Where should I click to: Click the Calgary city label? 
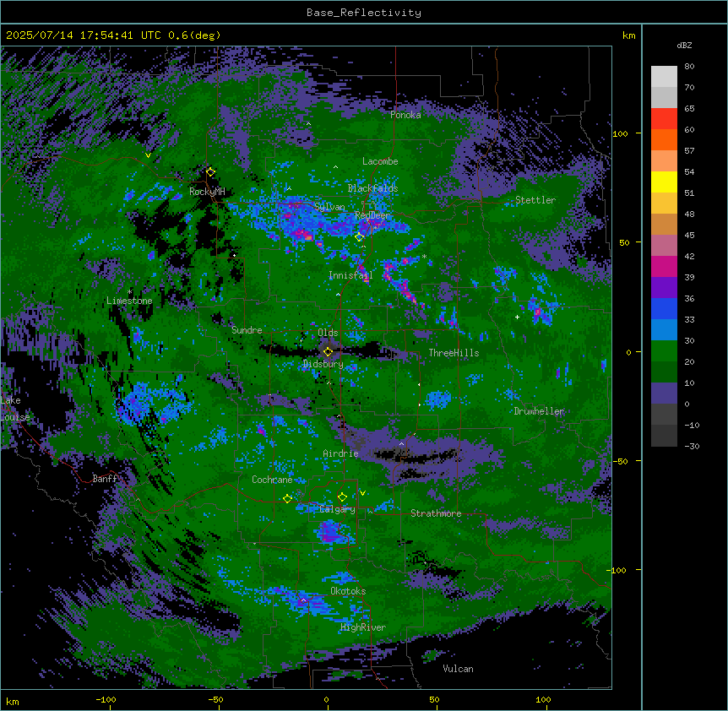pos(337,509)
